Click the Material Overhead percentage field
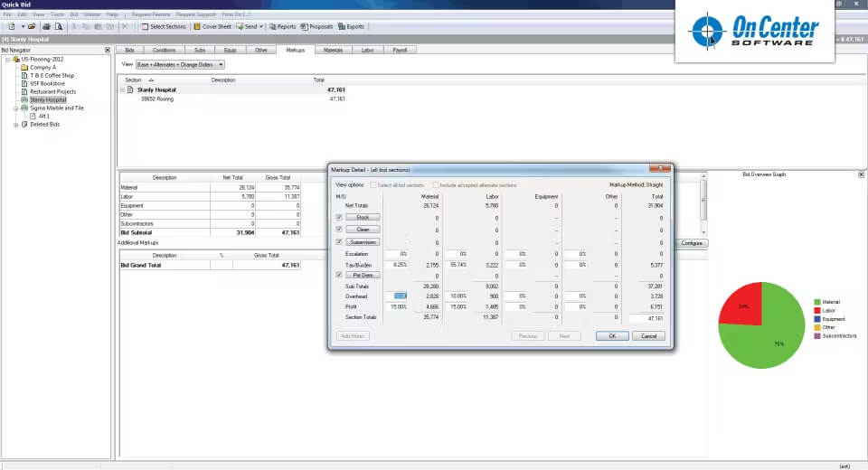 pos(396,296)
